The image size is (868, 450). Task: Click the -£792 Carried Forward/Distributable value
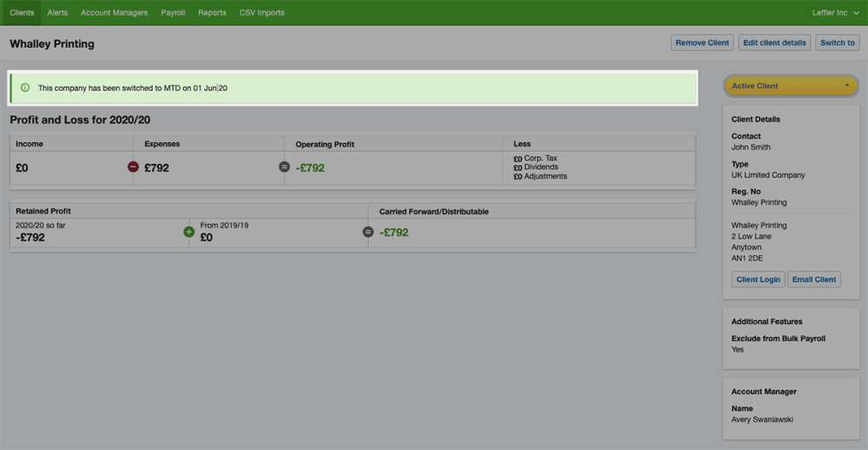(x=393, y=232)
